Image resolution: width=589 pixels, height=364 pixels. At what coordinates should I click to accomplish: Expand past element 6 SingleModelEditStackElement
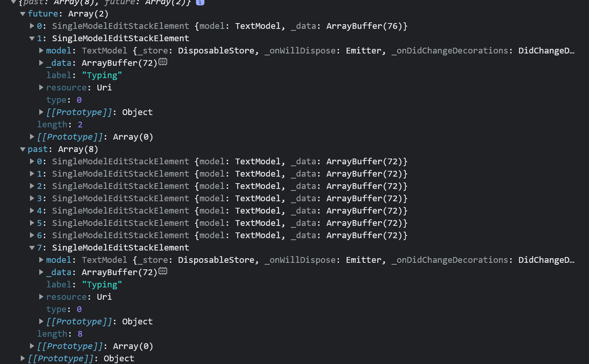[32, 235]
